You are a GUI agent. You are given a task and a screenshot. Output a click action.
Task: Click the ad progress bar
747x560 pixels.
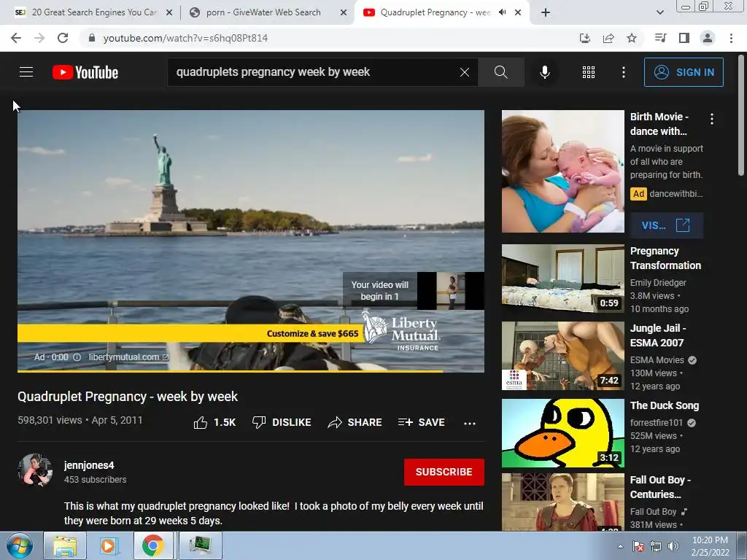[251, 371]
